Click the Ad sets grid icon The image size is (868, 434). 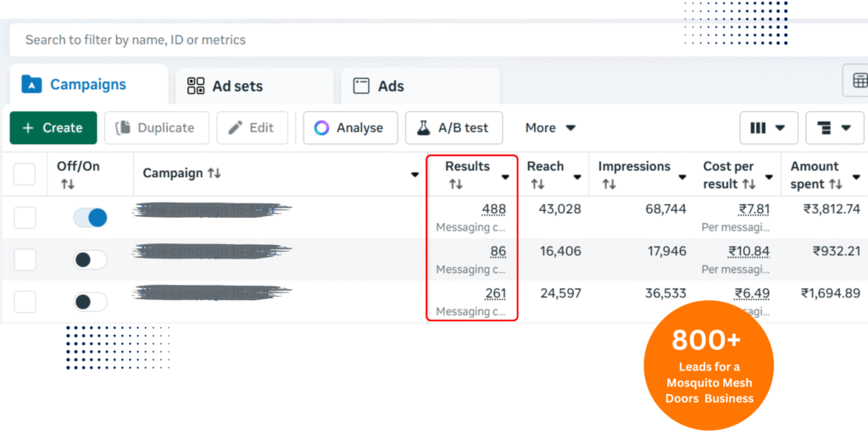[196, 86]
